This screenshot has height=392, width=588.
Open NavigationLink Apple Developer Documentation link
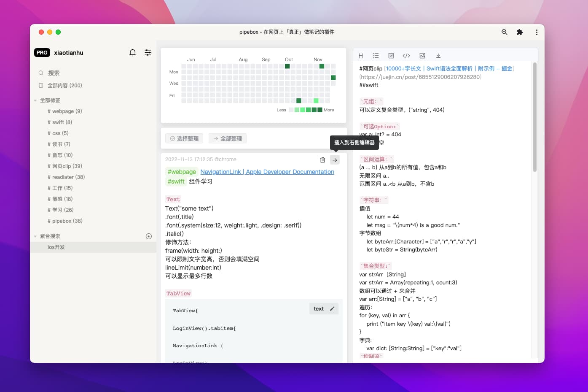click(267, 172)
